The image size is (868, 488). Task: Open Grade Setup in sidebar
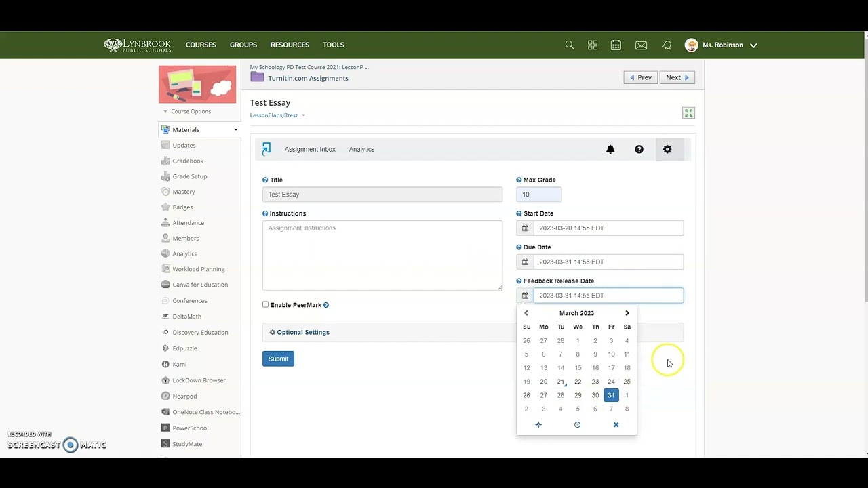(x=190, y=176)
